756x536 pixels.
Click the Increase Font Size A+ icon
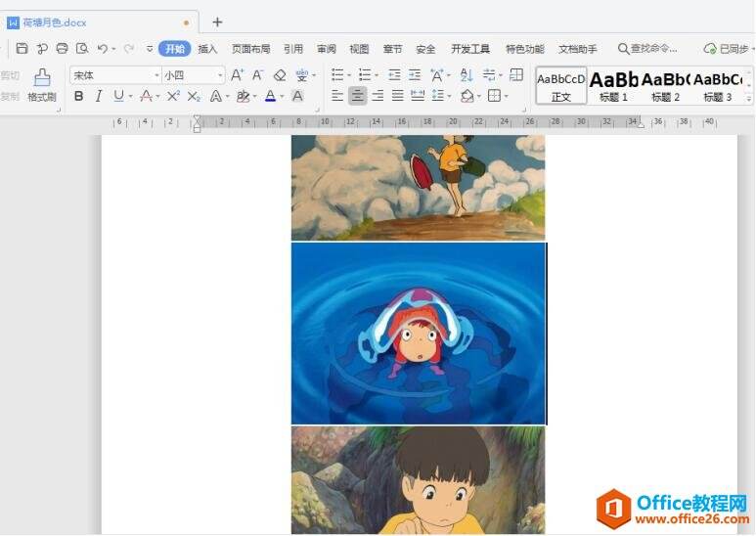tap(237, 75)
